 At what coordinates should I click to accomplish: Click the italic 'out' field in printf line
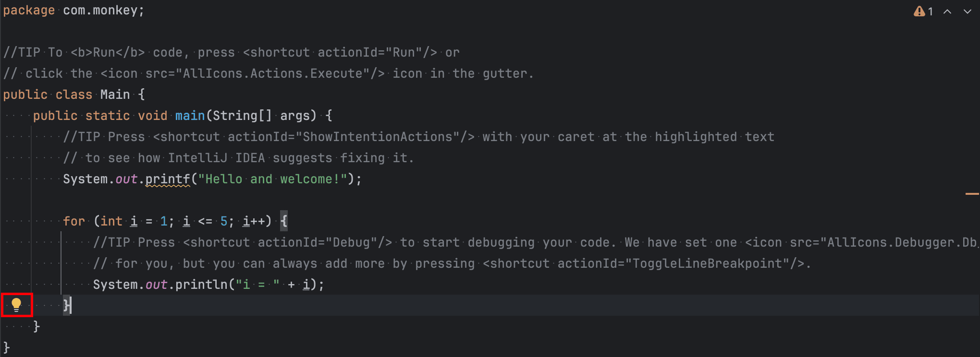(x=126, y=179)
